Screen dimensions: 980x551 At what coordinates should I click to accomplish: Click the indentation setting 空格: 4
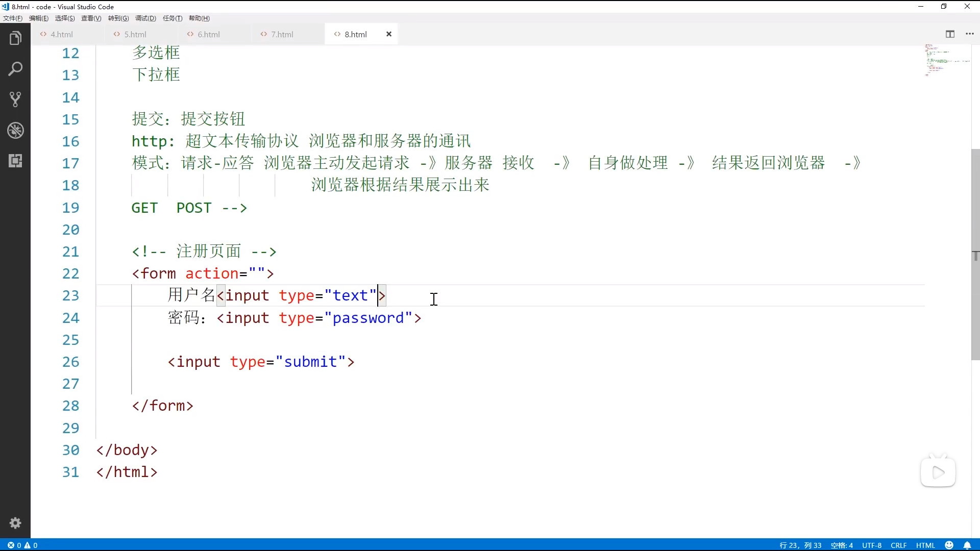point(842,545)
